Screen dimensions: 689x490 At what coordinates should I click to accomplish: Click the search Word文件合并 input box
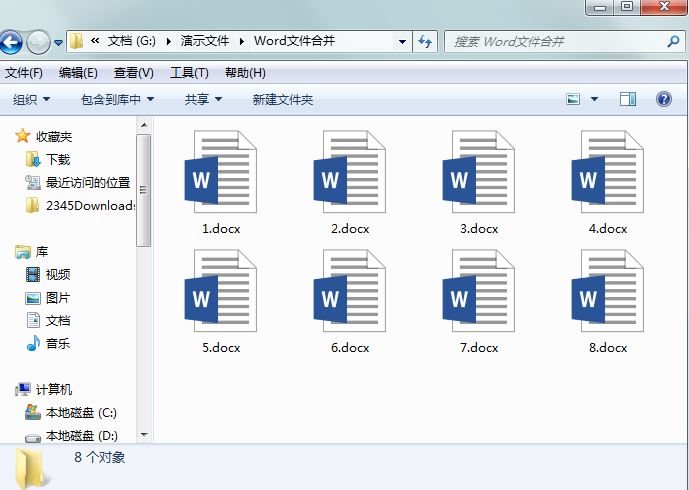[555, 41]
